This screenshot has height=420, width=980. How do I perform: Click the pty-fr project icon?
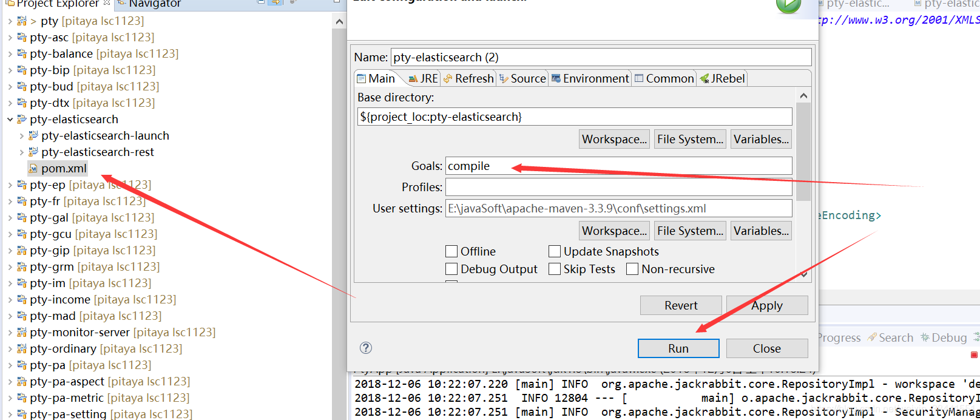22,201
